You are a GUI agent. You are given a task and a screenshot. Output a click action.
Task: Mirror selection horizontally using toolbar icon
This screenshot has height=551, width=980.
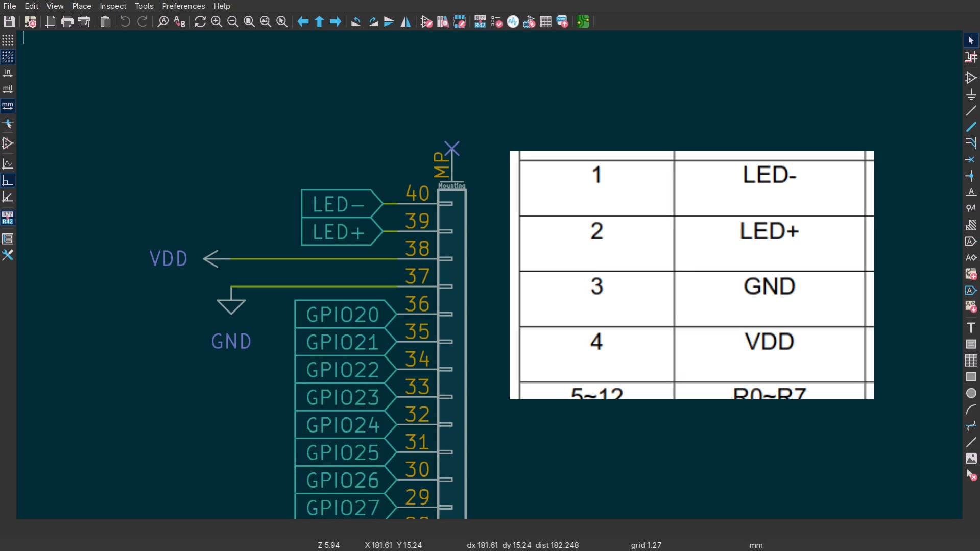pyautogui.click(x=405, y=21)
